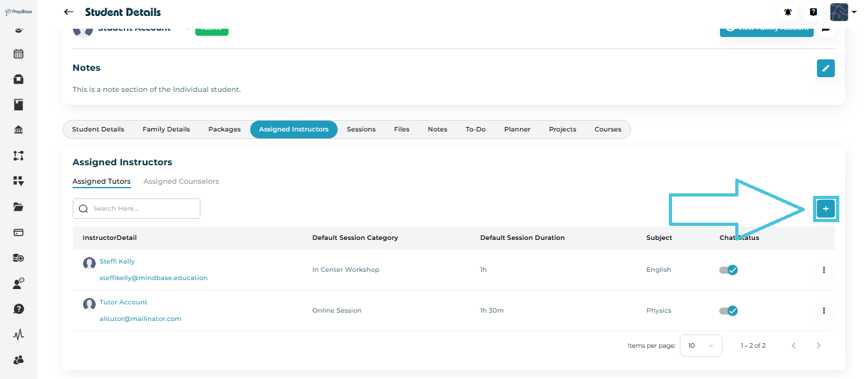Switch to the Sessions tab
Screen dimensions: 868x379
[361, 130]
